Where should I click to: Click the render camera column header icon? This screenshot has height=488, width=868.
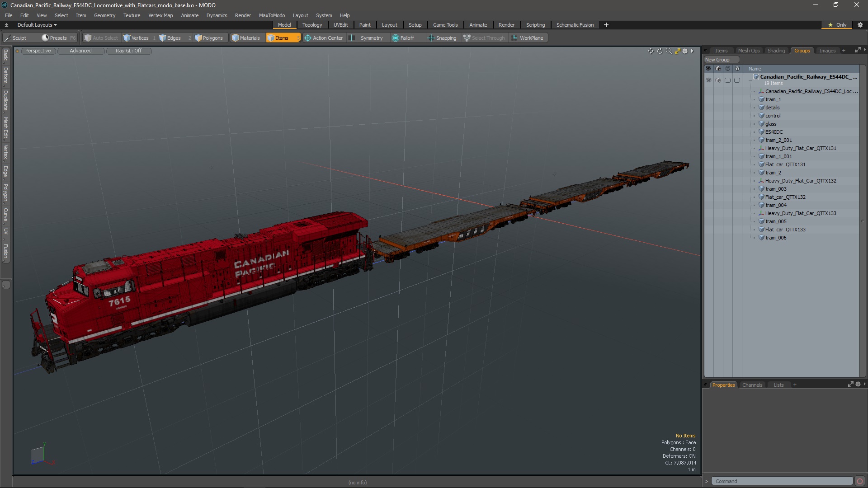(x=718, y=69)
